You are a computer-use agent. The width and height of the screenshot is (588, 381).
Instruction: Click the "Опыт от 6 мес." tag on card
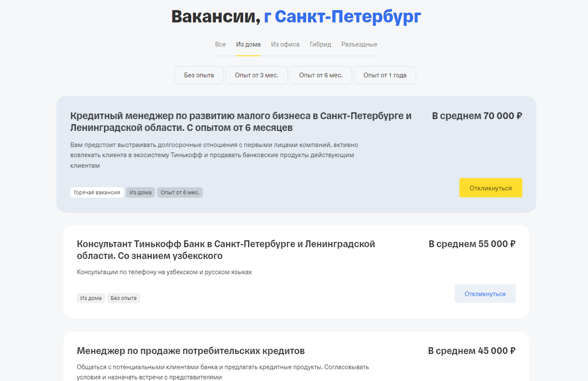coord(180,192)
